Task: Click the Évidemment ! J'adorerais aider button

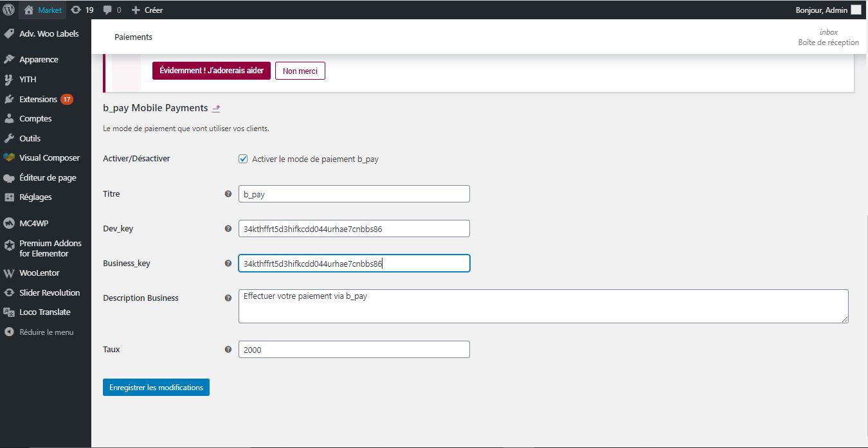Action: tap(211, 71)
